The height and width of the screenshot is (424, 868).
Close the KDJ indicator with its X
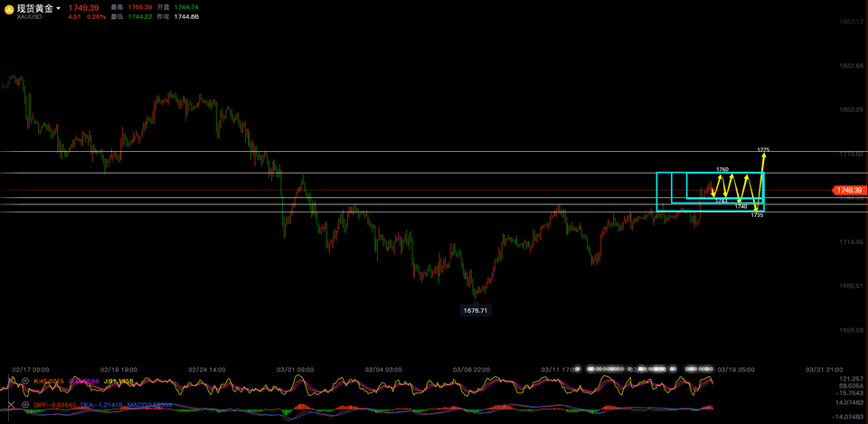pyautogui.click(x=11, y=381)
